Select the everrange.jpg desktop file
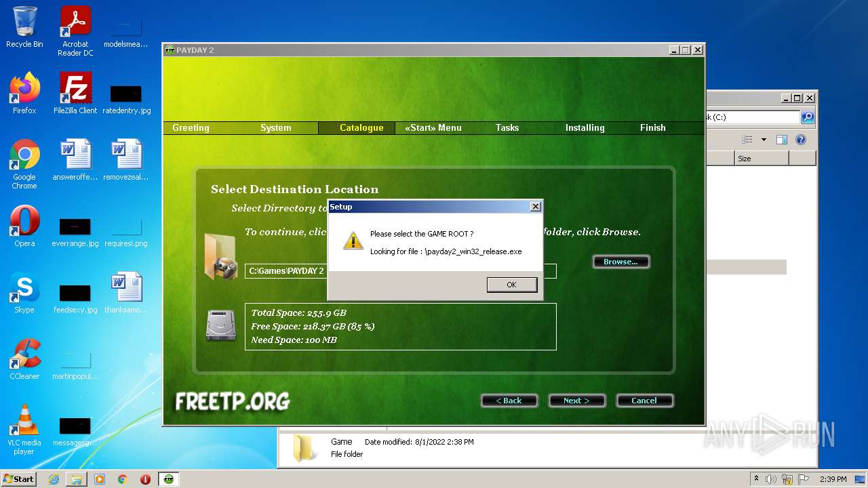This screenshot has height=488, width=868. click(x=75, y=232)
